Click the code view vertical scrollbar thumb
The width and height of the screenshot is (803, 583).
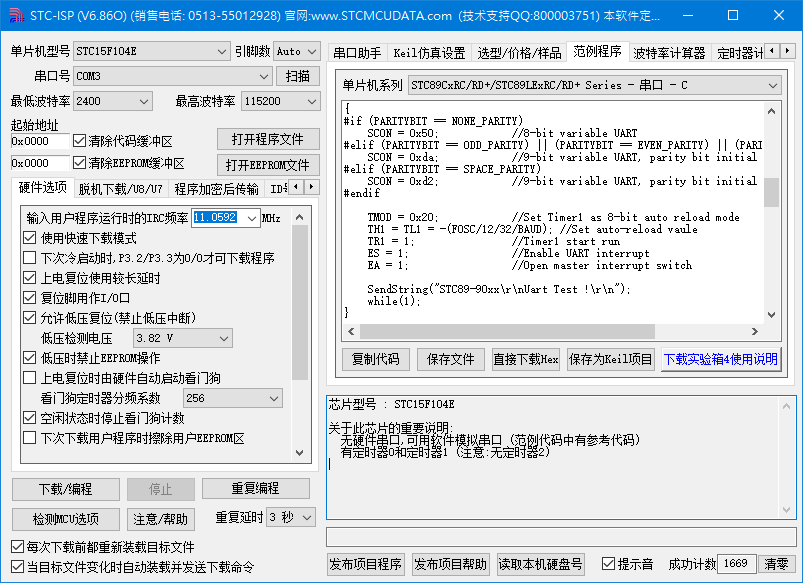(771, 193)
